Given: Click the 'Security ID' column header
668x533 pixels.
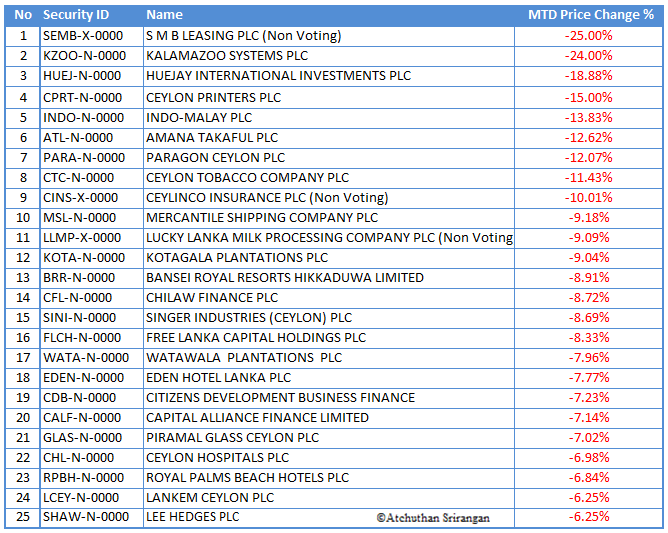Looking at the screenshot, I should [76, 15].
